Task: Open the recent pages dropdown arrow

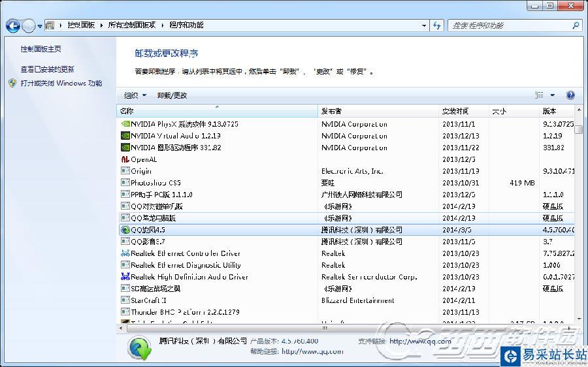Action: pos(40,26)
